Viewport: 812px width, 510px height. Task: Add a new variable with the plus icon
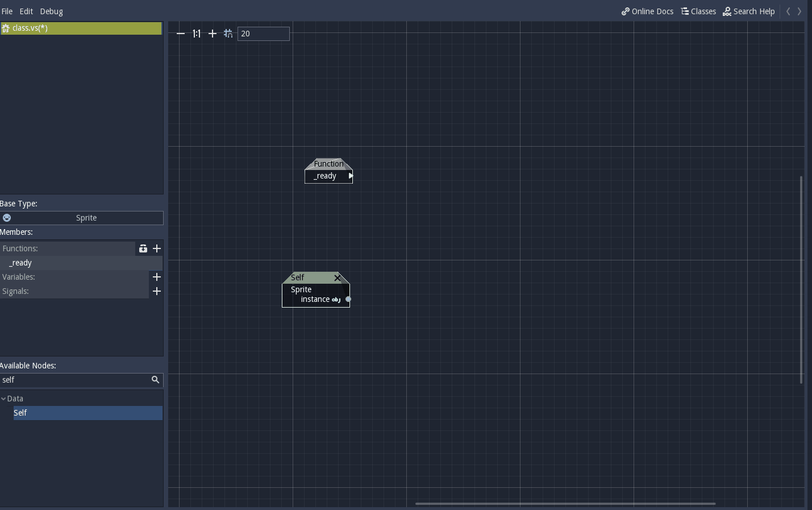(x=157, y=277)
